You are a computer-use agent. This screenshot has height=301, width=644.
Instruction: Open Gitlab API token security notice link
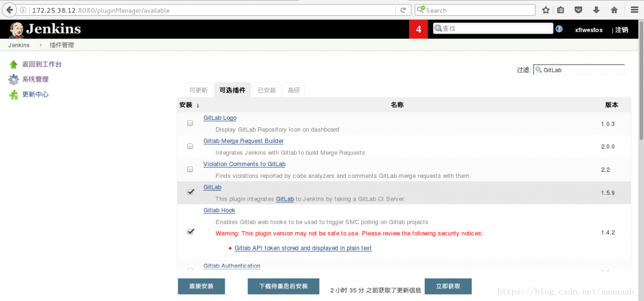pos(303,248)
